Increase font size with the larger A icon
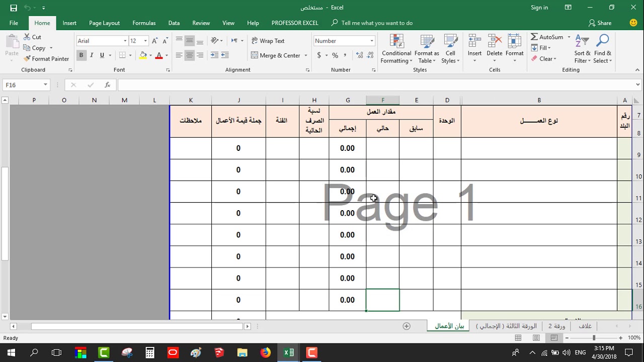This screenshot has width=644, height=362. [x=155, y=41]
